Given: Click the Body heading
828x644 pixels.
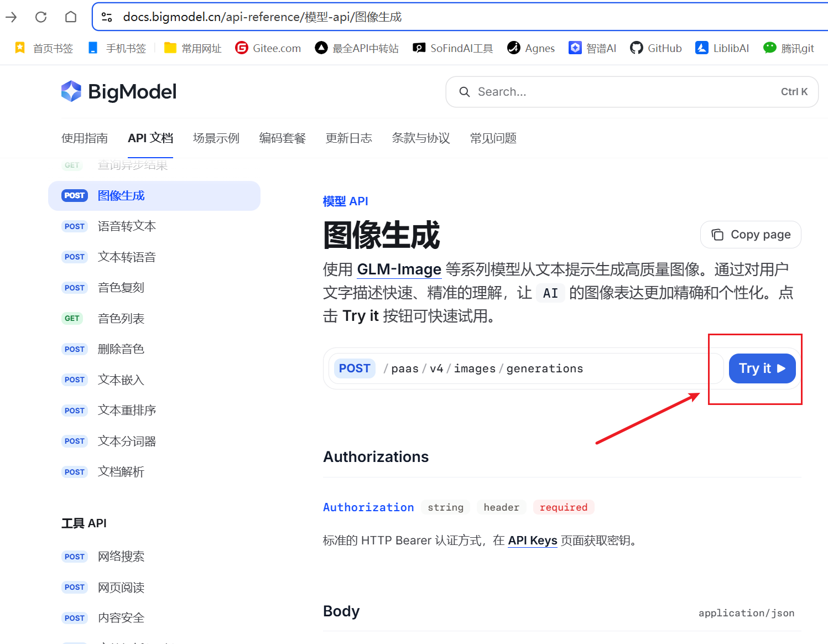Looking at the screenshot, I should pyautogui.click(x=341, y=611).
